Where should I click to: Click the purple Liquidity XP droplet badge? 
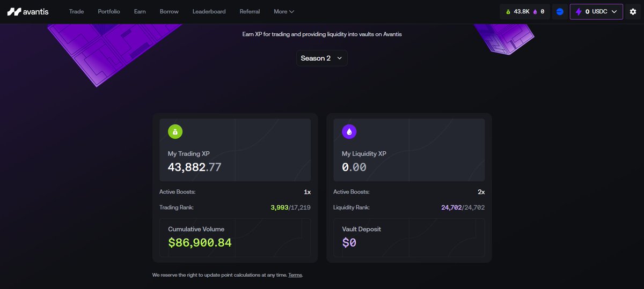coord(349,131)
